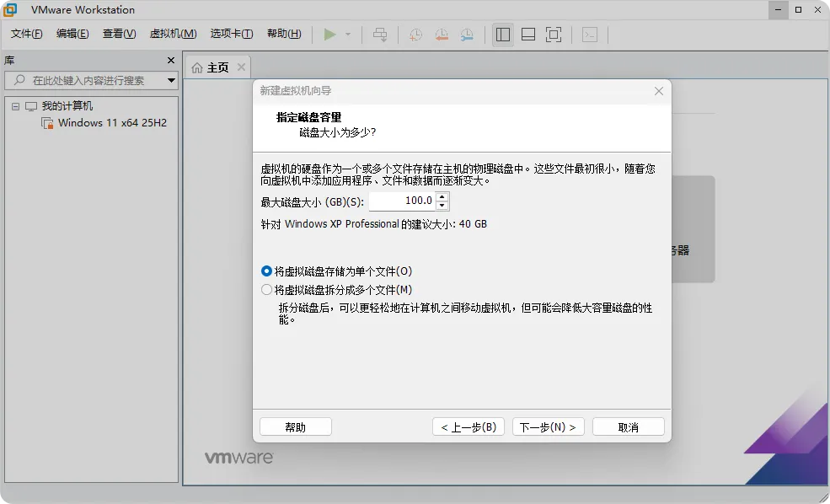830x504 pixels.
Task: Close the 新建虚拟机向导 dialog
Action: pos(658,91)
